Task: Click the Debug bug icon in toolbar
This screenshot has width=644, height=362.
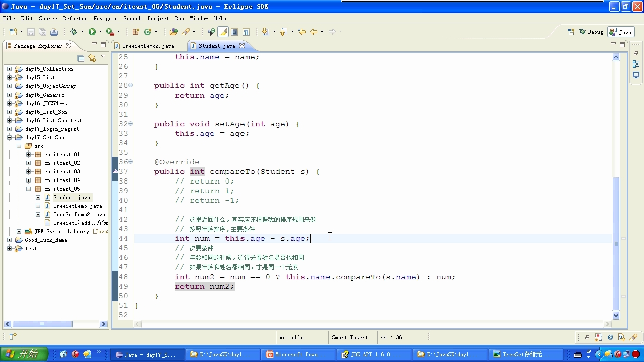Action: (74, 32)
